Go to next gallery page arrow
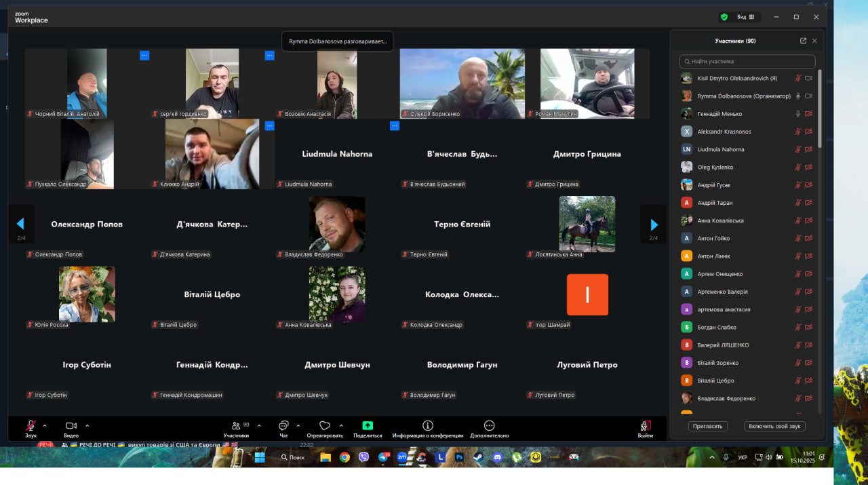This screenshot has width=868, height=485. tap(654, 225)
